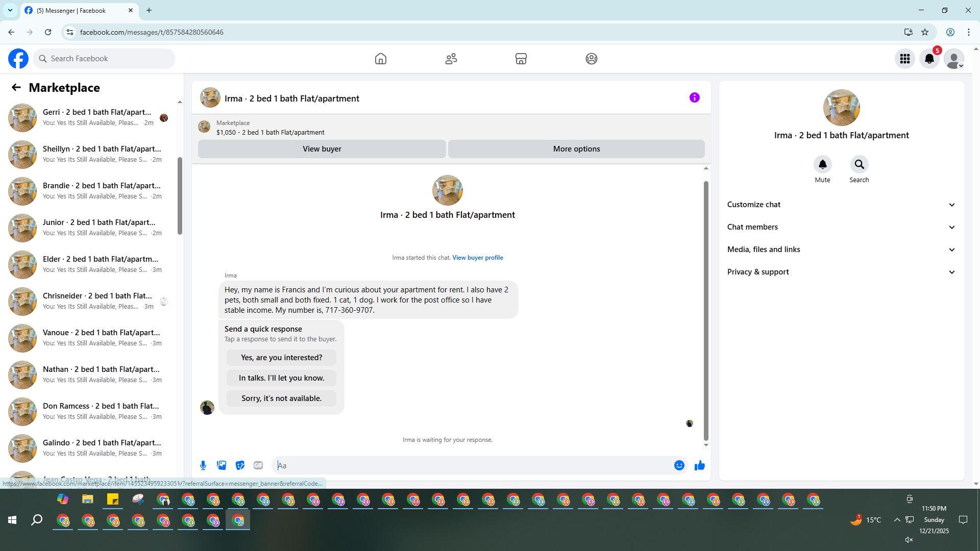
Task: Open the GIF picker
Action: (x=258, y=465)
